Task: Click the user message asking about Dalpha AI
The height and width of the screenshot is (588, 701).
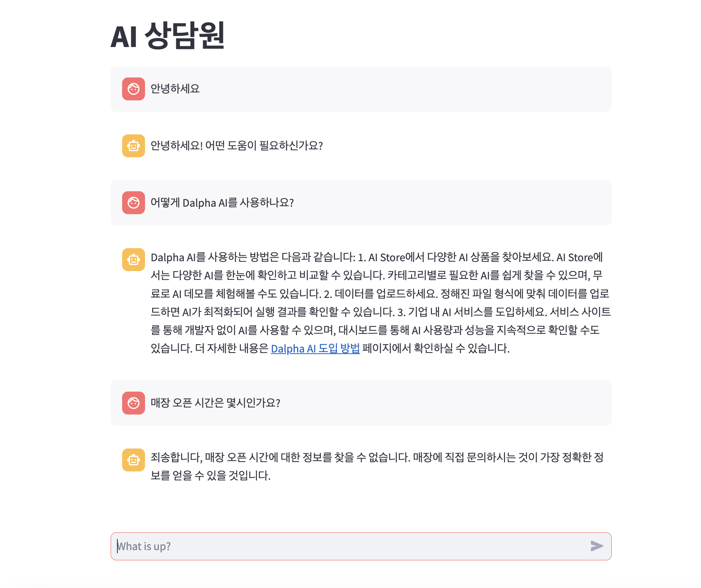Action: coord(222,203)
